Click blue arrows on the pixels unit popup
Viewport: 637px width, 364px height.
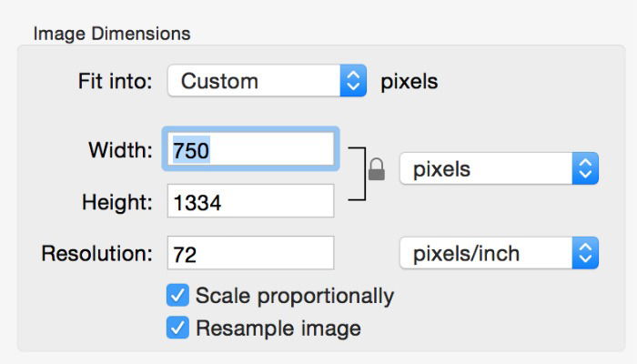click(585, 169)
